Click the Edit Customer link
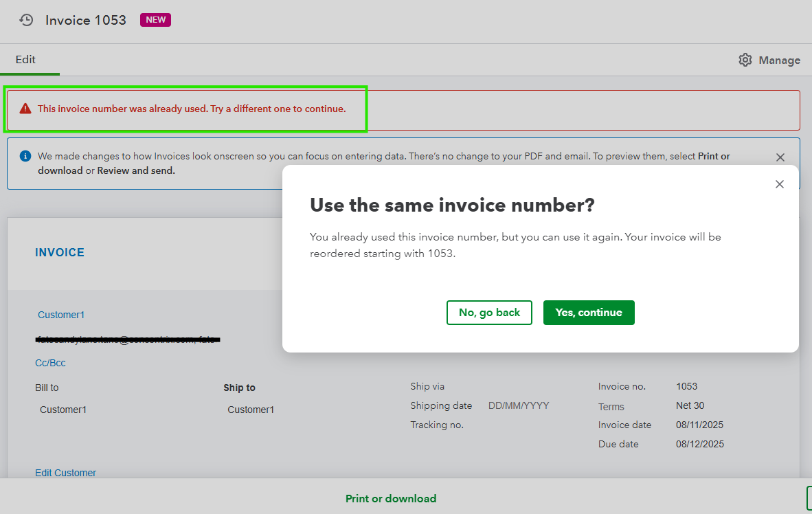The image size is (812, 514). click(x=65, y=473)
